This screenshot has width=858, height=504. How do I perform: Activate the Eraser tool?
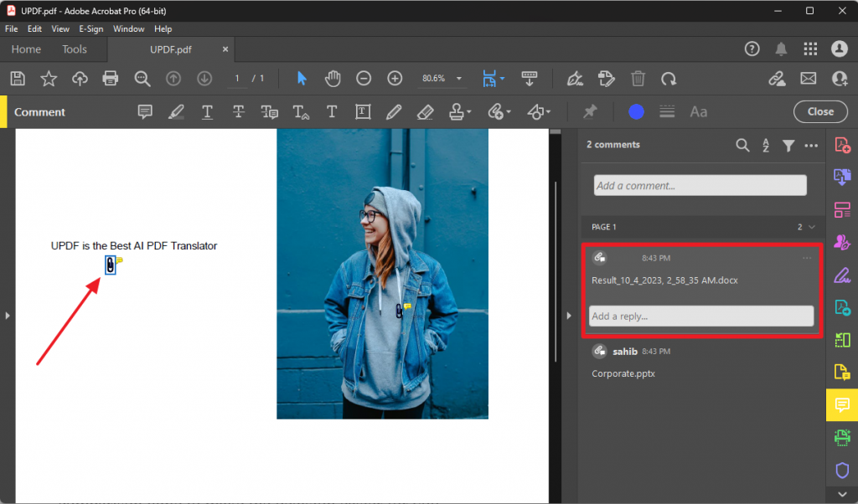424,111
